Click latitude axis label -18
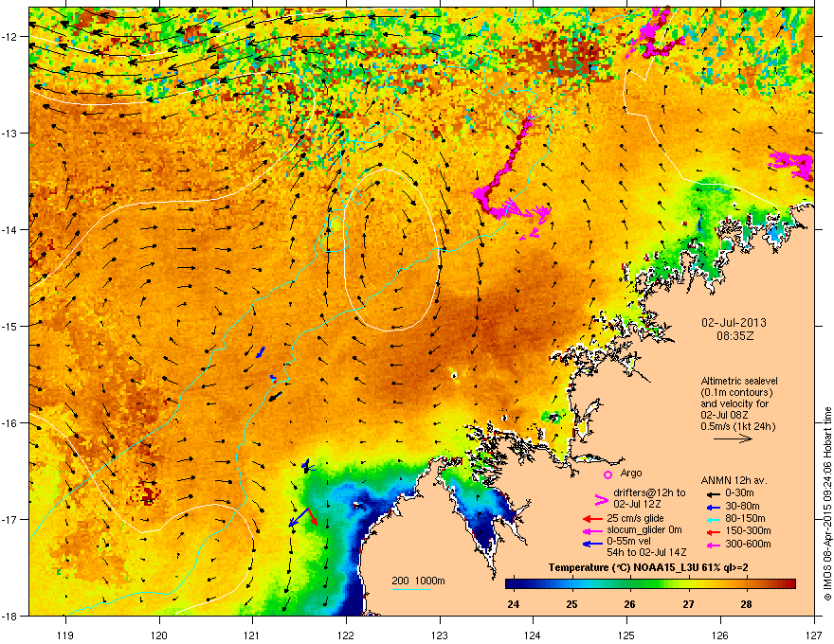The width and height of the screenshot is (834, 644). tap(9, 616)
